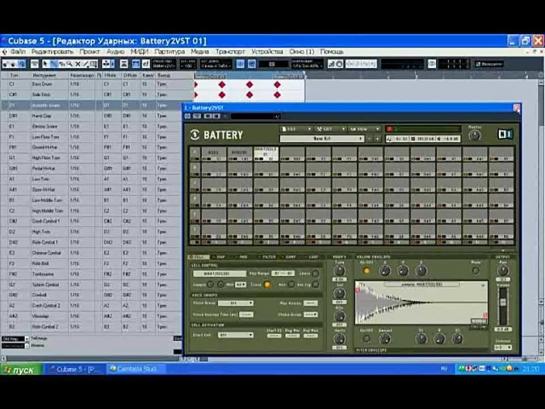Open the Файл menu
This screenshot has width=545, height=409.
[18, 52]
